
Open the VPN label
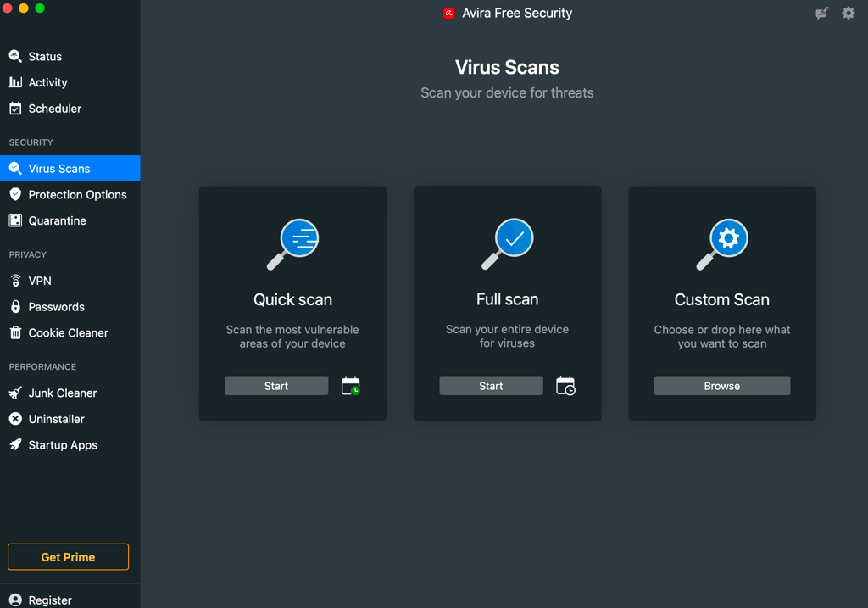pyautogui.click(x=40, y=281)
